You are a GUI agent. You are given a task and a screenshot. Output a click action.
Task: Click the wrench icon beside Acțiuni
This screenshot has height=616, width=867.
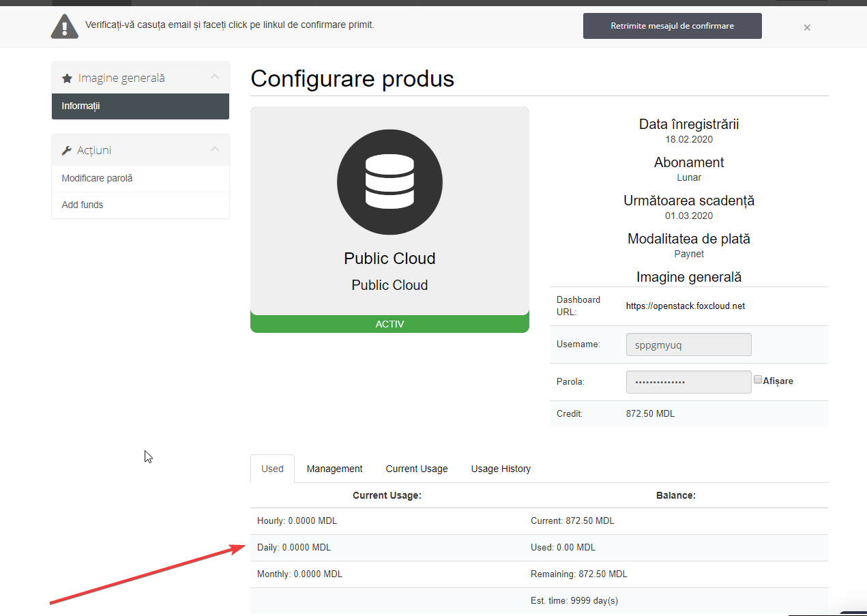pos(67,150)
